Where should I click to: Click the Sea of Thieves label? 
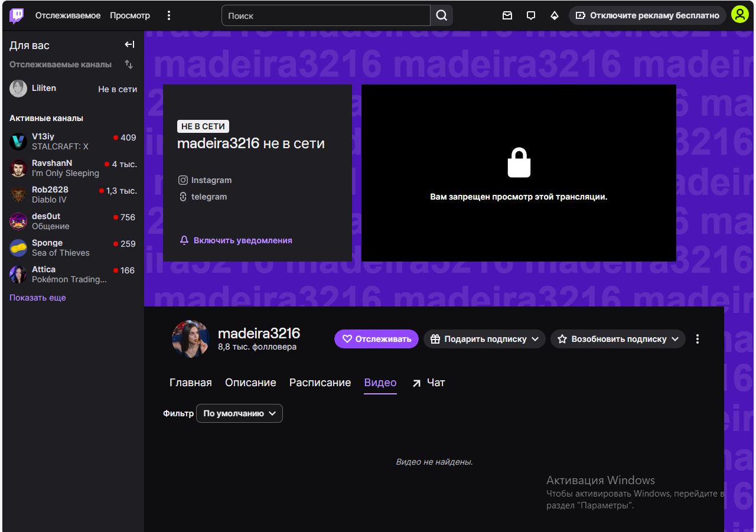point(61,253)
